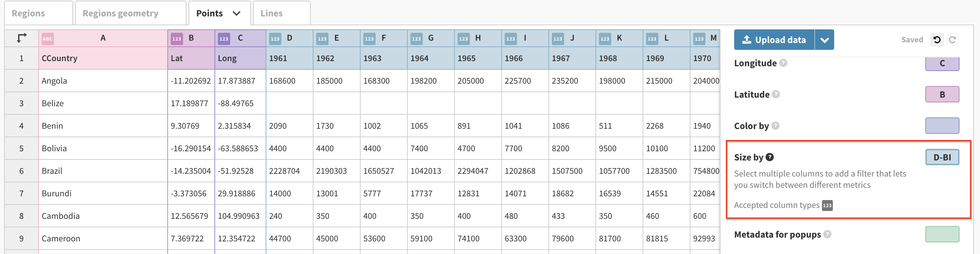
Task: Click the 22084 value in Burundi row
Action: [704, 193]
